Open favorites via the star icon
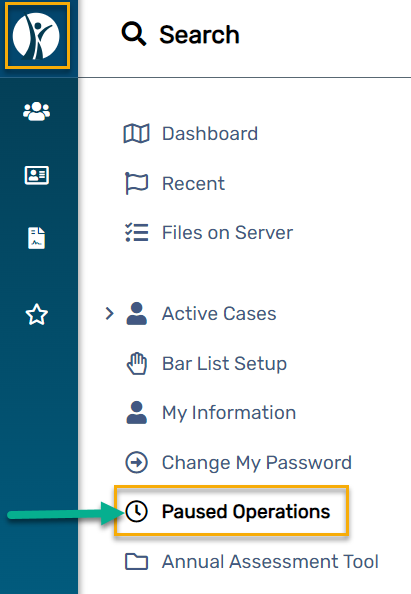This screenshot has height=594, width=411. [x=36, y=314]
